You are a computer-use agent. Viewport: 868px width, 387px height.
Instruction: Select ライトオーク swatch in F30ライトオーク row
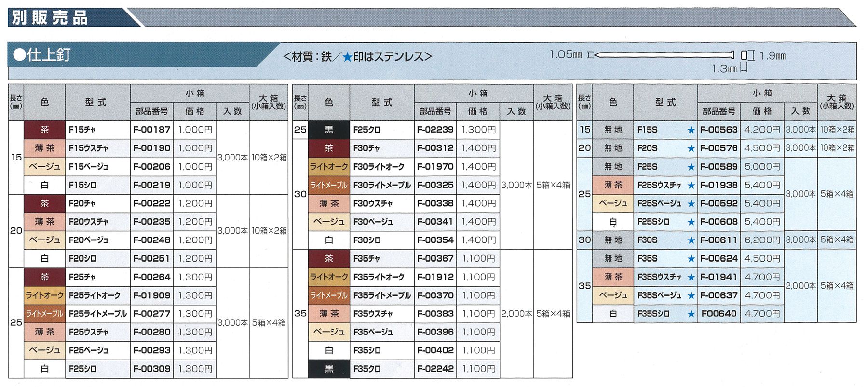(x=329, y=167)
